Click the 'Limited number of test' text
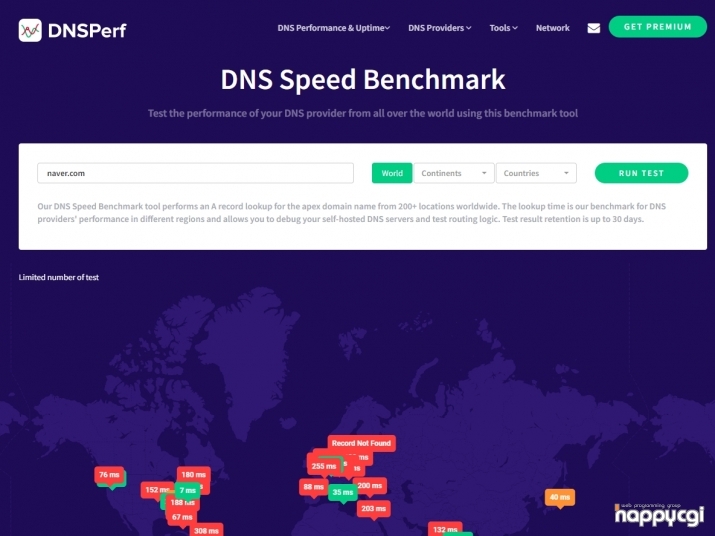Image resolution: width=715 pixels, height=536 pixels. click(x=58, y=277)
